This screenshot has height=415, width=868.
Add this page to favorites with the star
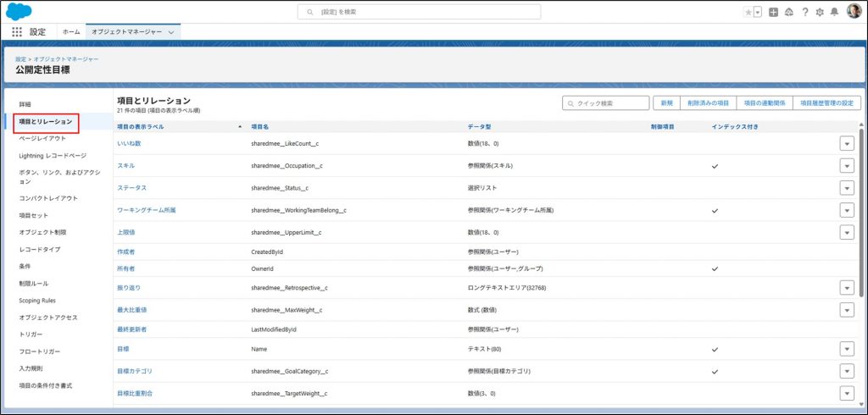748,12
